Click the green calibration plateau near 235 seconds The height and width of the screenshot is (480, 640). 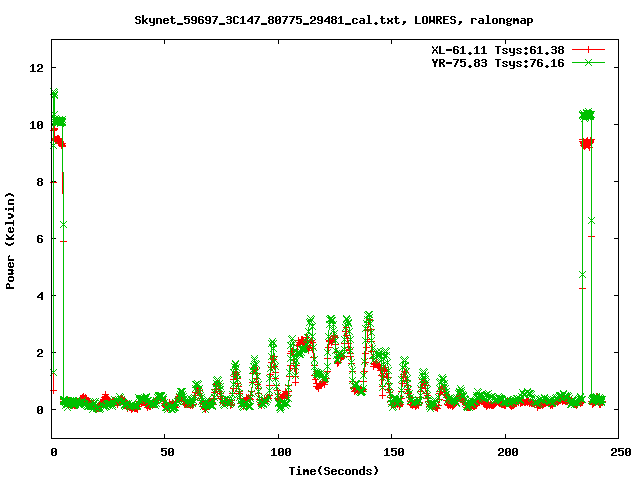[x=587, y=116]
